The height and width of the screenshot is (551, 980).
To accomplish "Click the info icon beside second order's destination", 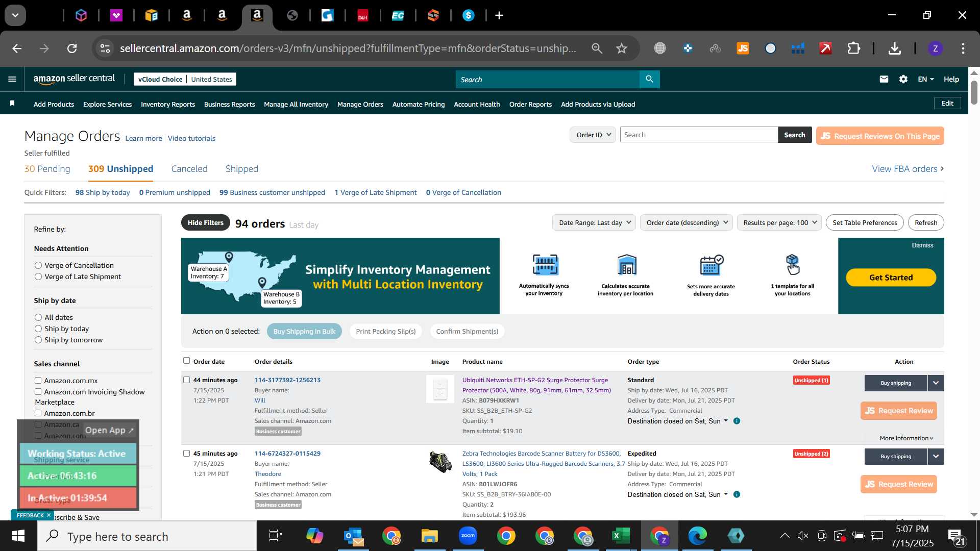I will pyautogui.click(x=737, y=494).
